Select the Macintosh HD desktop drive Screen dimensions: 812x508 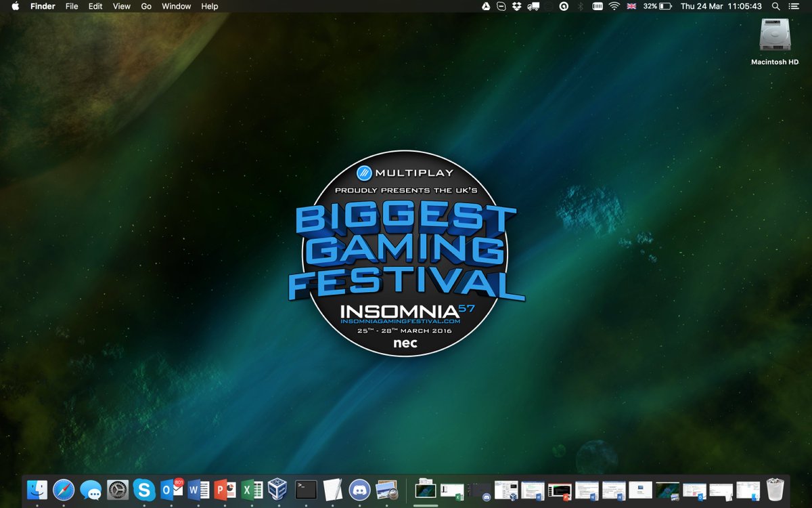(x=775, y=42)
